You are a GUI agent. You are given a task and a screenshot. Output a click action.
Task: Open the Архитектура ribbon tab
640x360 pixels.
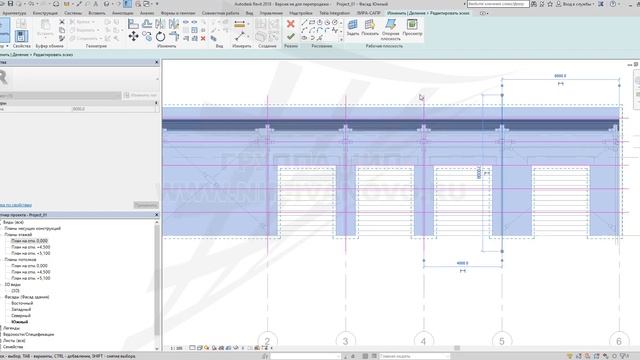[13, 13]
